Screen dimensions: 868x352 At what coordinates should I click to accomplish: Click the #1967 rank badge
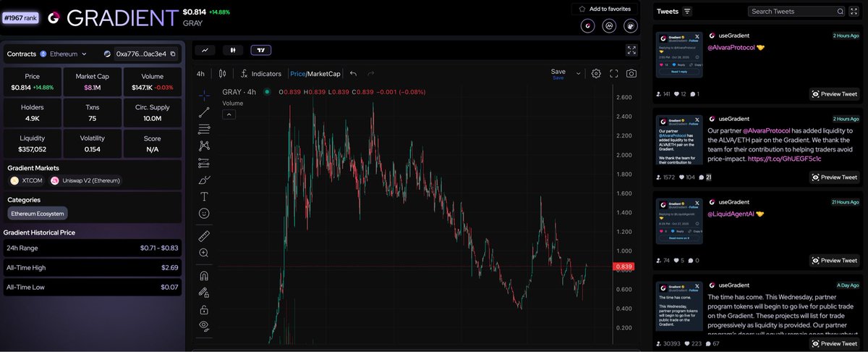20,19
